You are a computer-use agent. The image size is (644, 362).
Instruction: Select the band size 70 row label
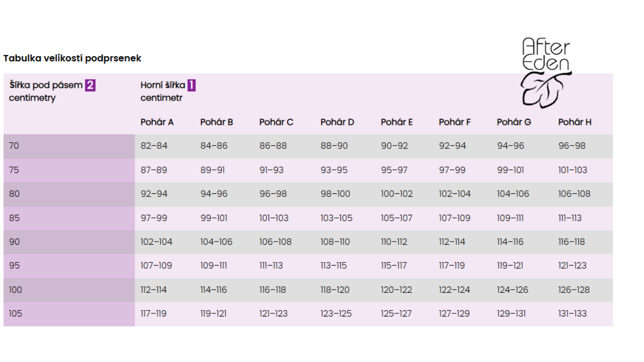click(x=14, y=146)
